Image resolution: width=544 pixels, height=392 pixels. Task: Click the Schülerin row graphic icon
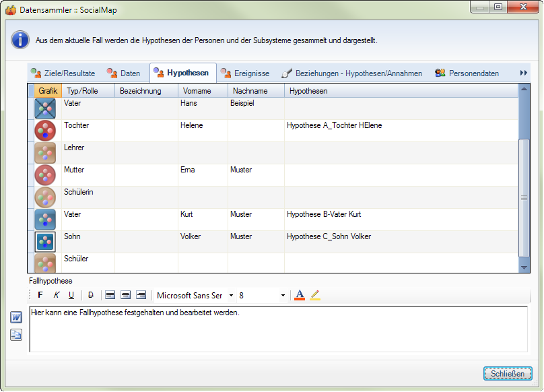[45, 197]
